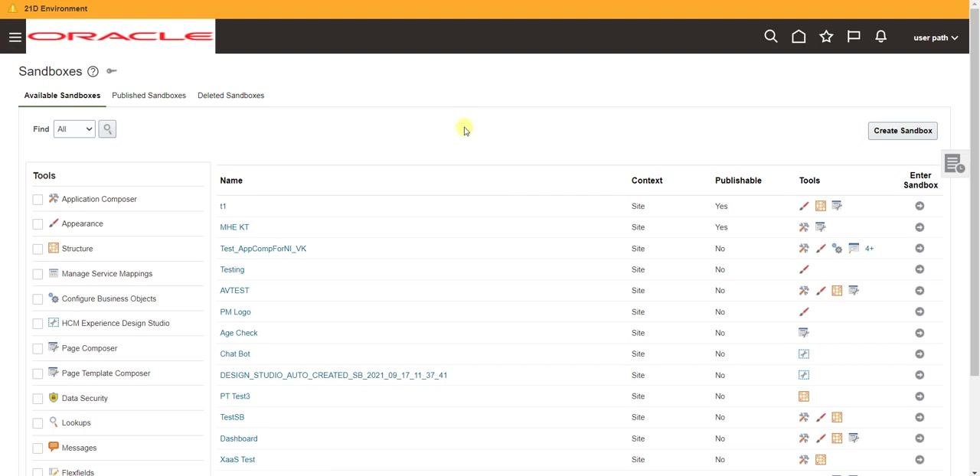Check the Manage Service Mappings checkbox

[38, 274]
